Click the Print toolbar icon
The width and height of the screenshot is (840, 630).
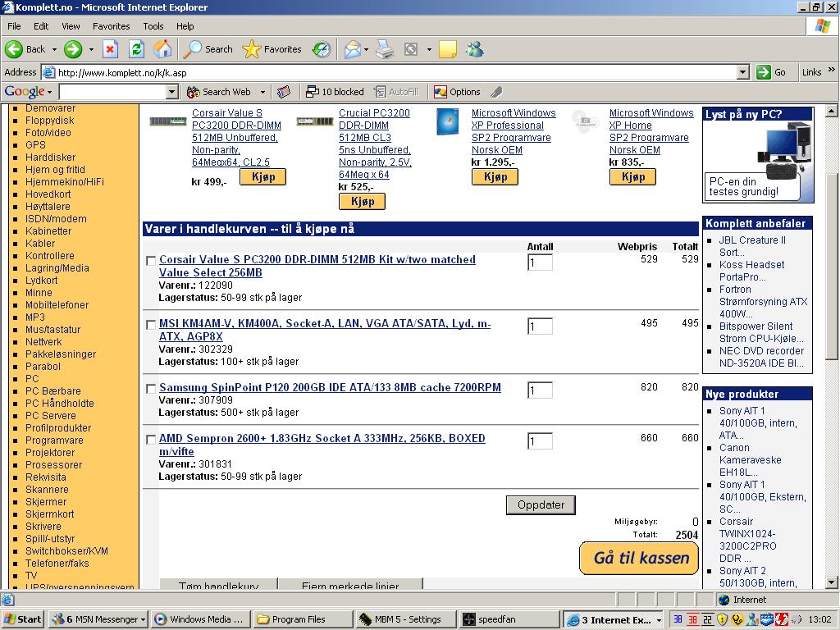coord(385,49)
